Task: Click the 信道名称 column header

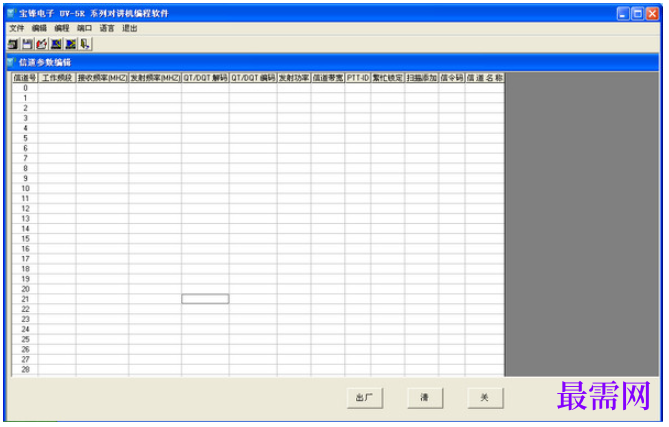Action: [485, 78]
